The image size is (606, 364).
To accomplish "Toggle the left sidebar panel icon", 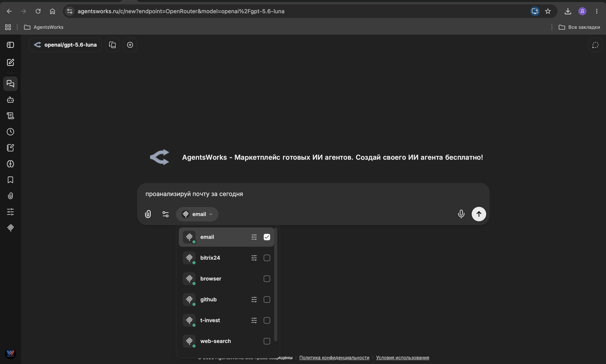I will pyautogui.click(x=10, y=45).
